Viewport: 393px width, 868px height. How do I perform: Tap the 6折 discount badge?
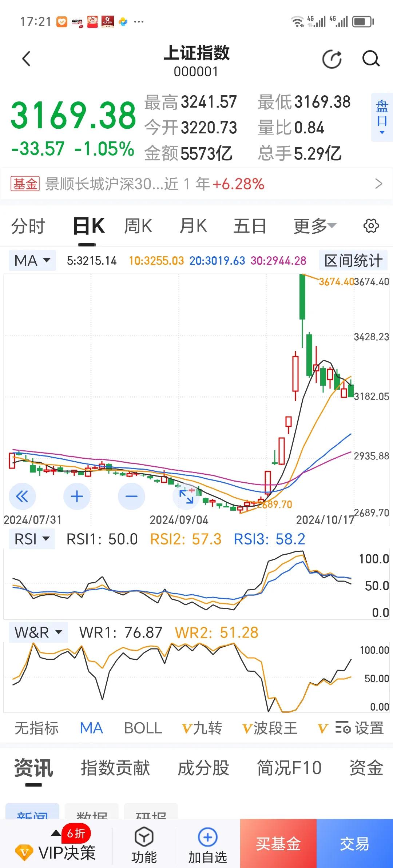[76, 833]
